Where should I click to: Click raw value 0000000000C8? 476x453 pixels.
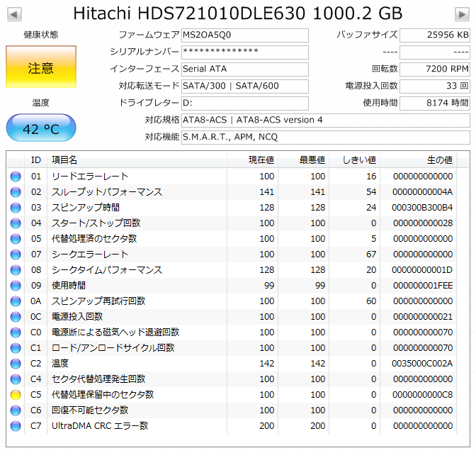coord(423,395)
